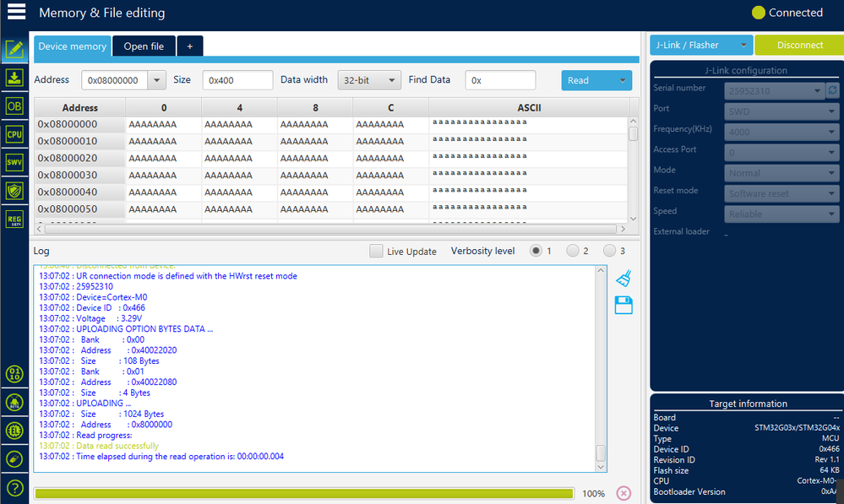The height and width of the screenshot is (504, 844).
Task: Open the CPU panel icon
Action: 14,134
